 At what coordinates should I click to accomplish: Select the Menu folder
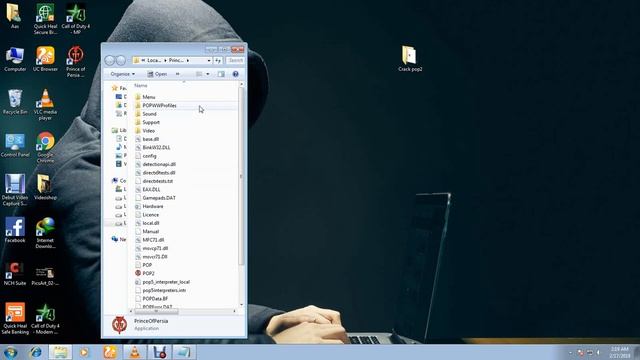145,97
